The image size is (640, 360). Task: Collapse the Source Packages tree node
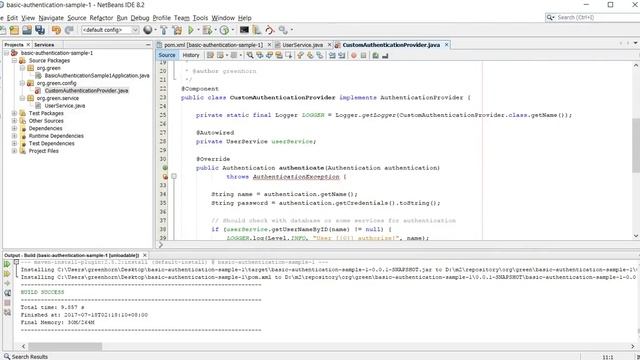pyautogui.click(x=14, y=60)
